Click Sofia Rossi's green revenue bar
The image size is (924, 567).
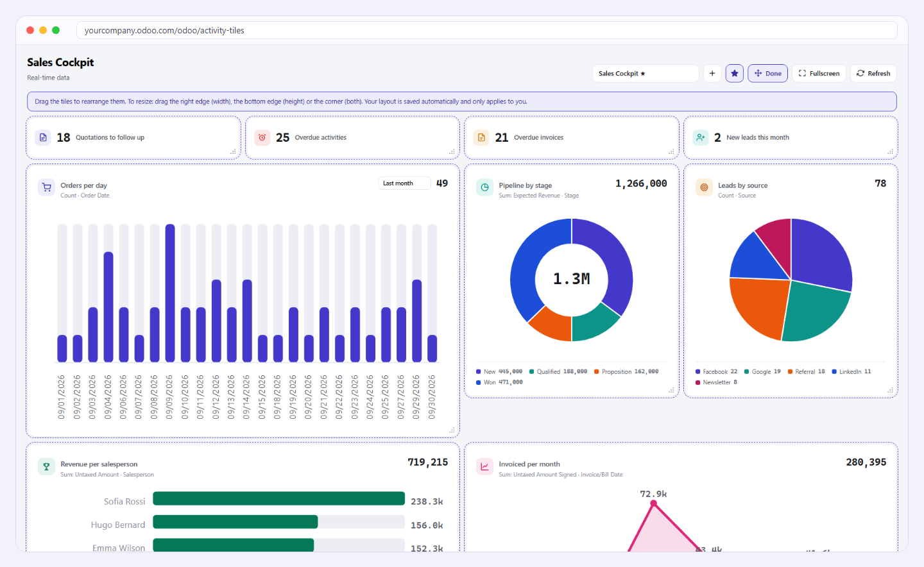pyautogui.click(x=278, y=499)
